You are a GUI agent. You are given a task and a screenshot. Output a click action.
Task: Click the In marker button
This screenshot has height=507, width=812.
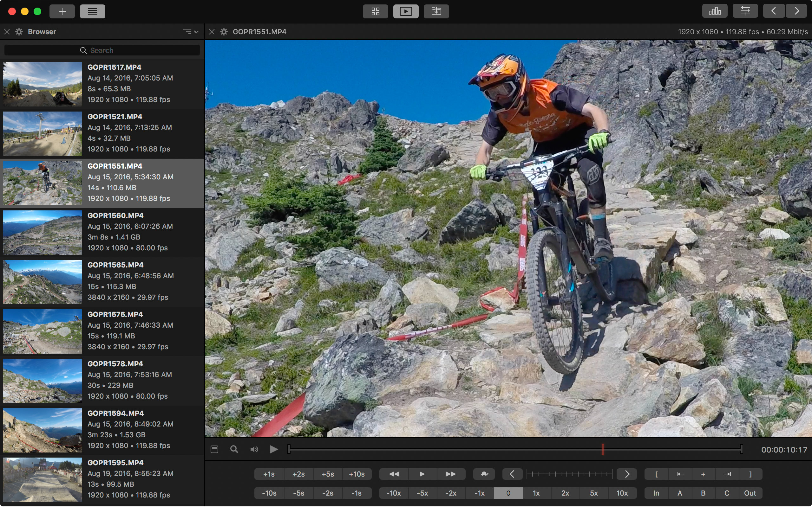[x=656, y=493]
